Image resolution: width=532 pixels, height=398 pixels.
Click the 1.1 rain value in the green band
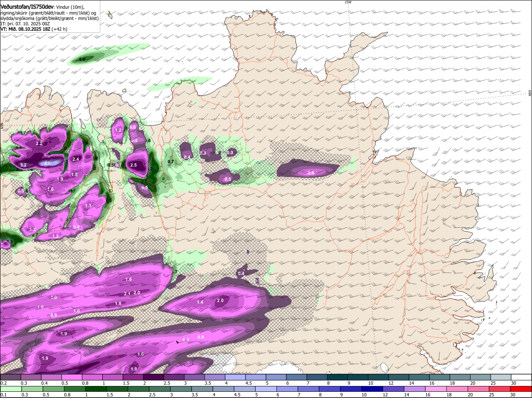[82, 60]
